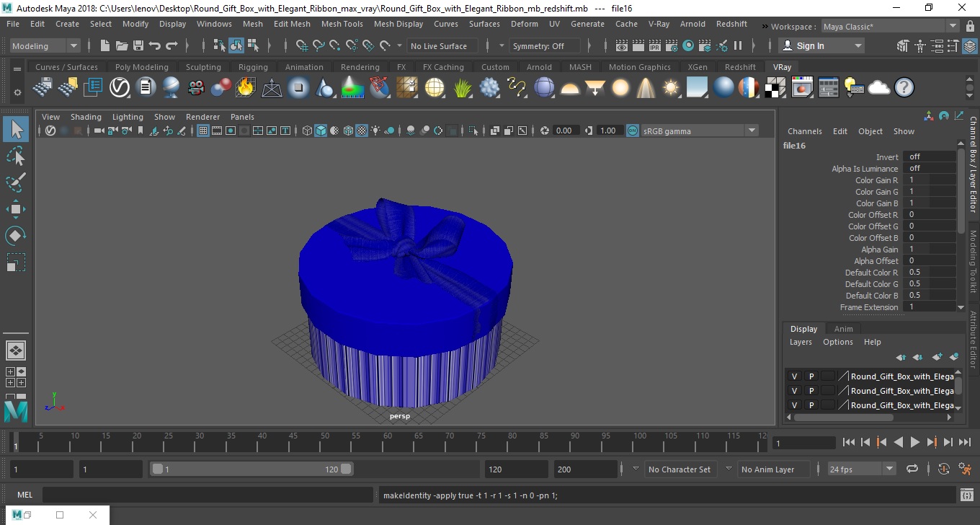Image resolution: width=980 pixels, height=525 pixels.
Task: Save the current scene
Action: (x=138, y=45)
